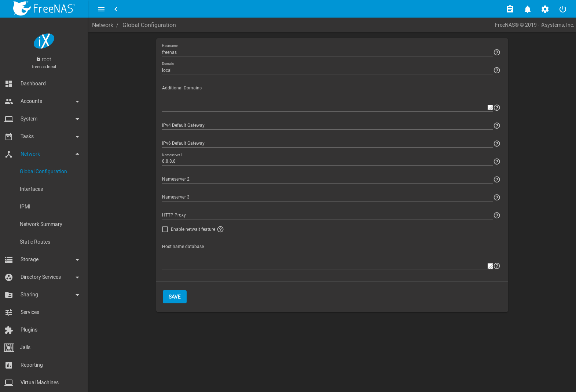Screen dimensions: 576x392
Task: Expand the Storage menu arrow
Action: (77, 260)
